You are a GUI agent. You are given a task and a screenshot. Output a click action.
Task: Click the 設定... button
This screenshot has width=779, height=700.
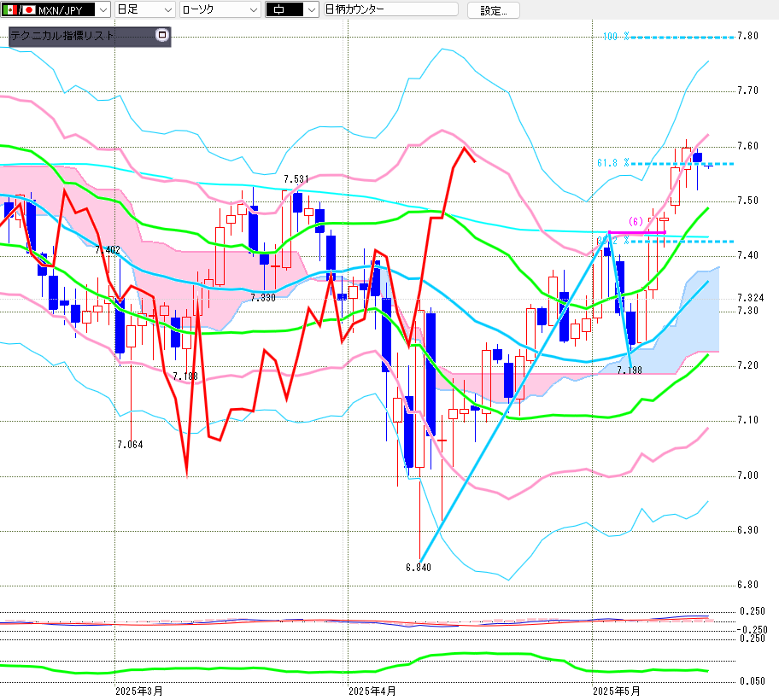[494, 10]
